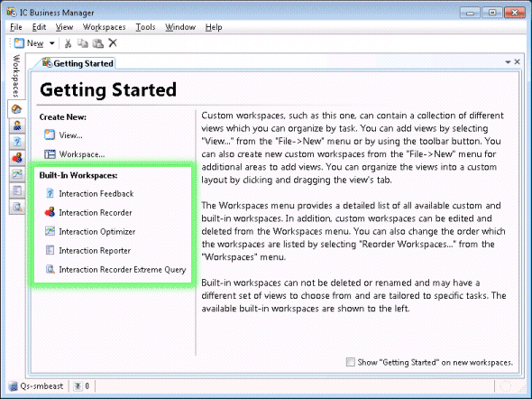This screenshot has height=399, width=532.
Task: Open Interaction Recorder icon in Workspaces sidebar
Action: (17, 158)
